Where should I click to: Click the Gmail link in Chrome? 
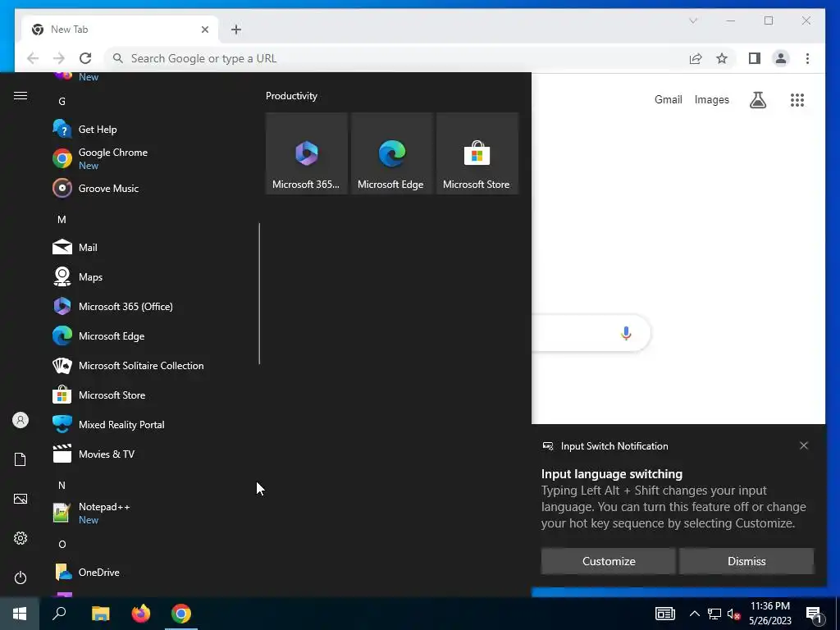(x=668, y=99)
